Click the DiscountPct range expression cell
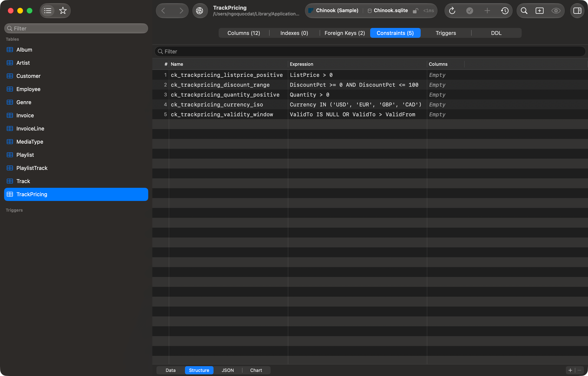This screenshot has height=376, width=588. [357, 85]
